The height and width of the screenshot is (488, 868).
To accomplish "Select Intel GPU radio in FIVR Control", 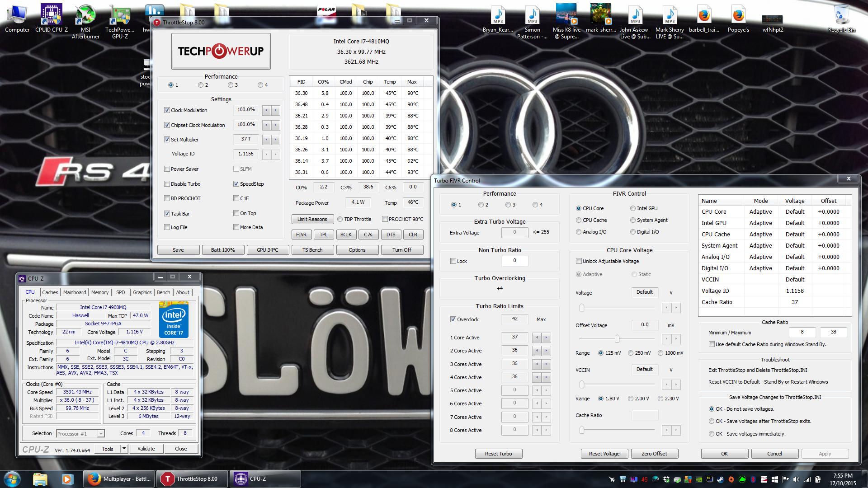I will coord(632,208).
